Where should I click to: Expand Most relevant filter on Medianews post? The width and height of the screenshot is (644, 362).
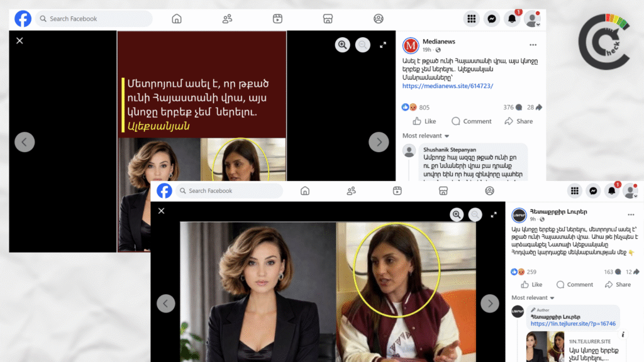click(426, 136)
